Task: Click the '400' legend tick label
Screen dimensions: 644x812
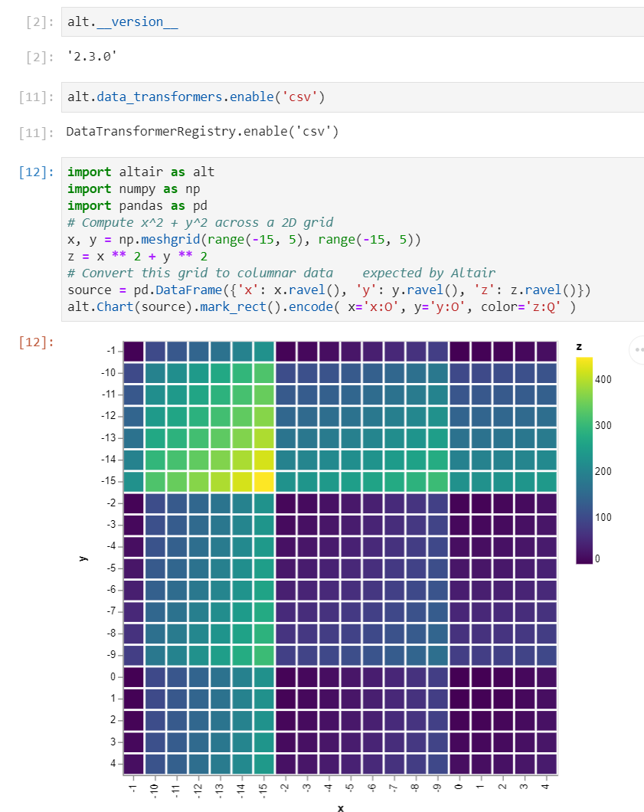Action: coord(603,380)
